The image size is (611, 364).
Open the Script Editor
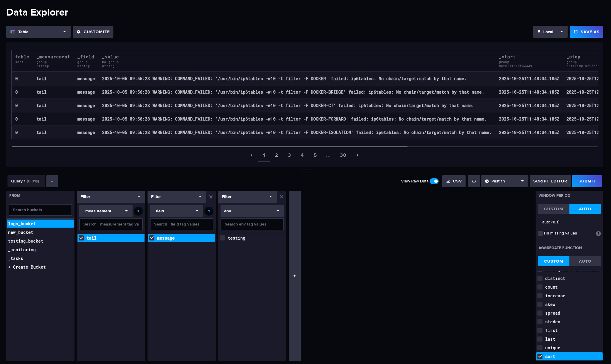click(550, 181)
